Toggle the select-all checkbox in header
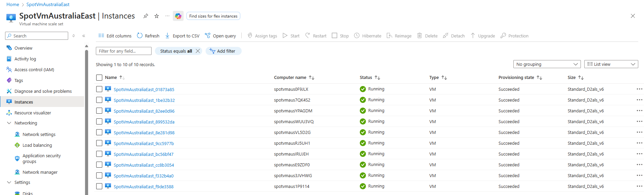The width and height of the screenshot is (644, 195). click(99, 78)
